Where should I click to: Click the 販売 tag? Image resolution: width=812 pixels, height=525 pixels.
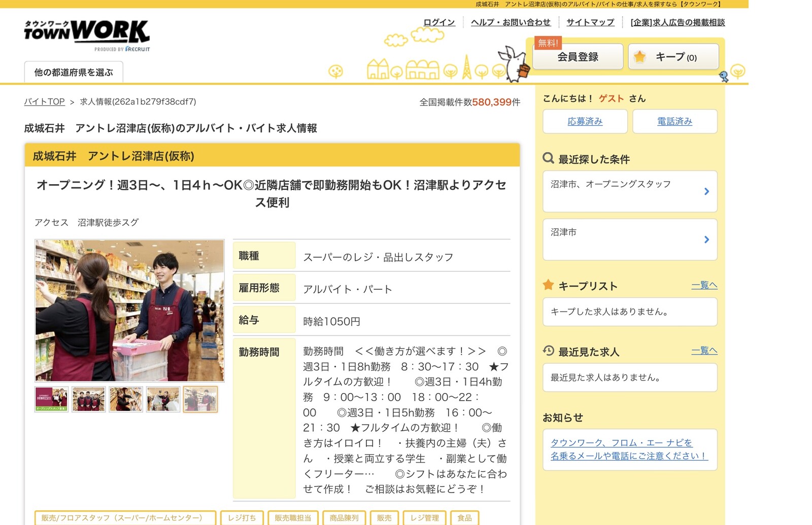click(x=384, y=518)
